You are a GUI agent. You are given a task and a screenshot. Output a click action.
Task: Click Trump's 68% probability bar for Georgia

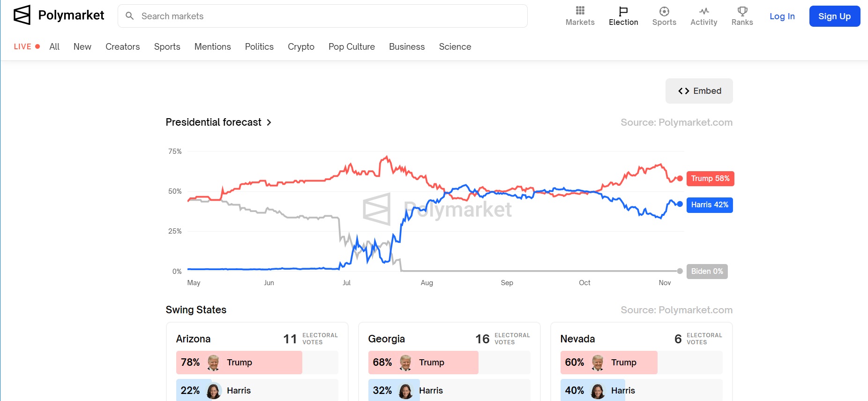pos(422,362)
